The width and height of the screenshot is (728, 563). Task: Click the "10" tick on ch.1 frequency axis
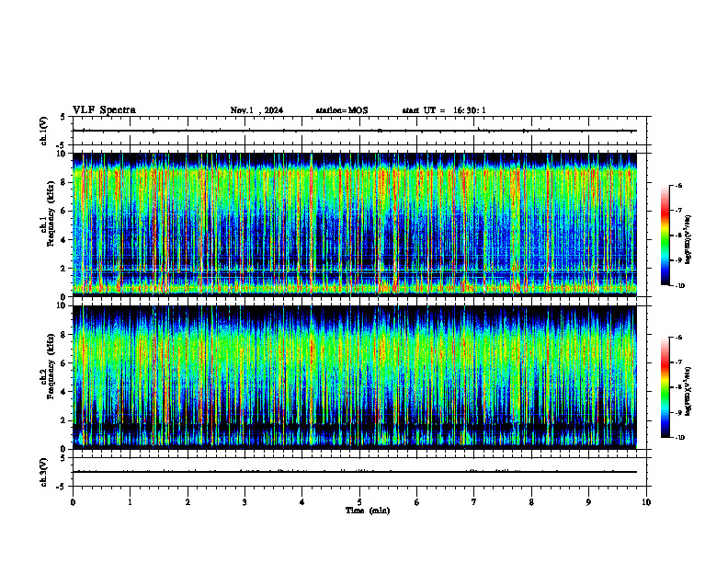(61, 154)
